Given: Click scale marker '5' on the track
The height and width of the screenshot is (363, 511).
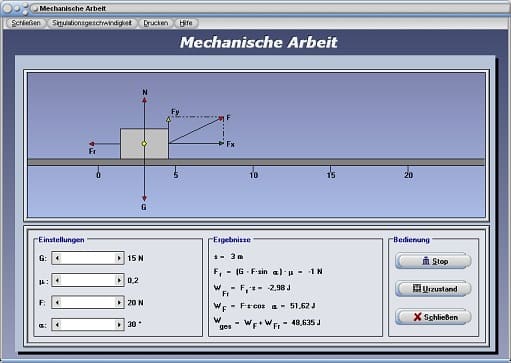Looking at the screenshot, I should 176,175.
